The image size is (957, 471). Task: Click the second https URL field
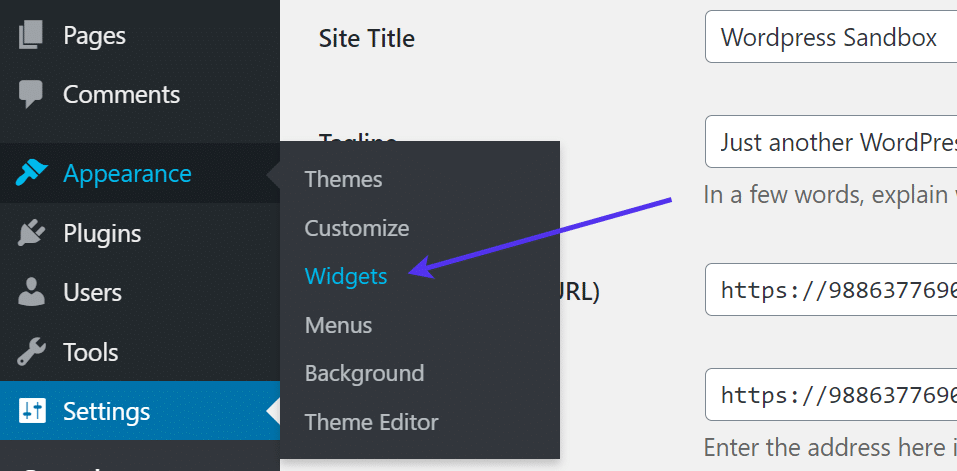[830, 394]
